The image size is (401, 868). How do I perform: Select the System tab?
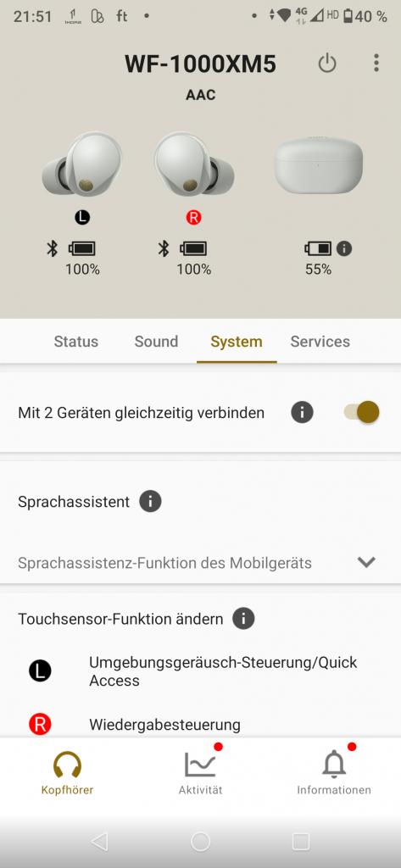[237, 342]
